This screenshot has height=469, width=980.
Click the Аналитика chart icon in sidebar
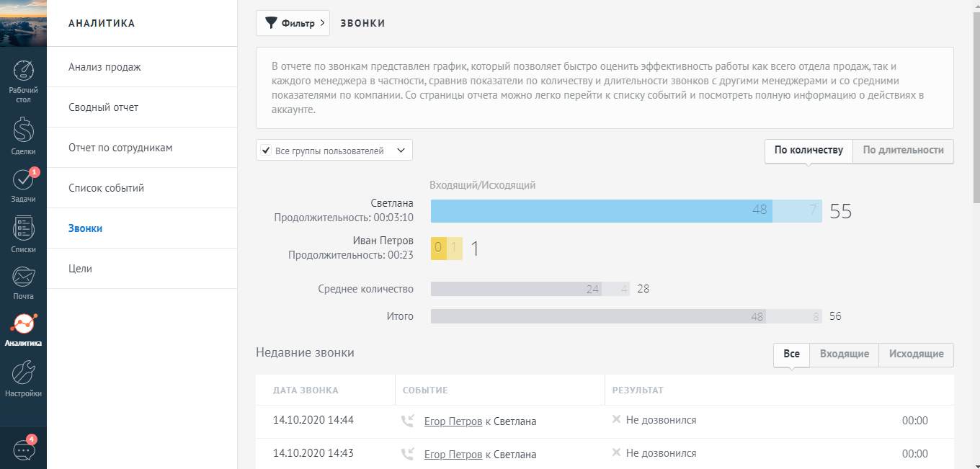tap(23, 325)
